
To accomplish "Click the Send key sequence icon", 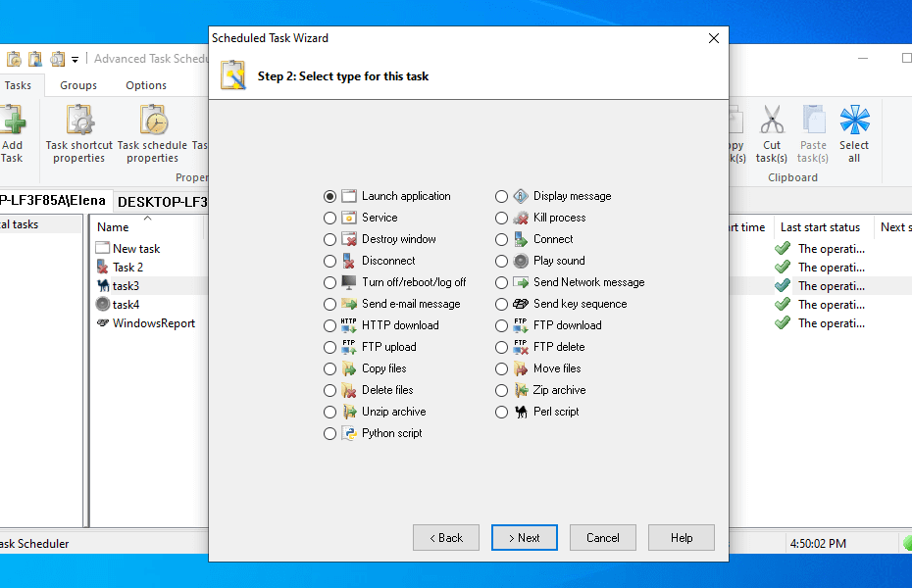I will coord(521,304).
